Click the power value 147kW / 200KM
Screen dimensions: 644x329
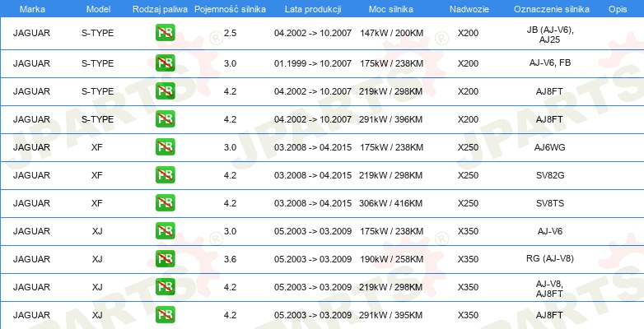tap(391, 33)
